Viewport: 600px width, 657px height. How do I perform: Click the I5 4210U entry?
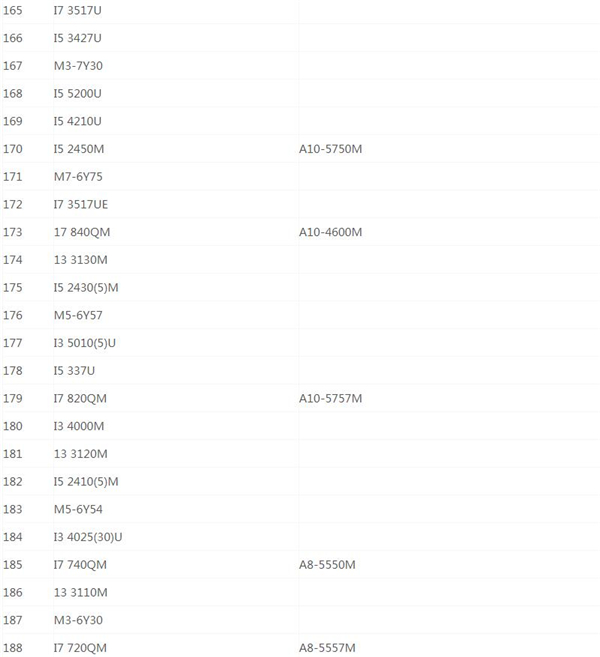pos(77,122)
